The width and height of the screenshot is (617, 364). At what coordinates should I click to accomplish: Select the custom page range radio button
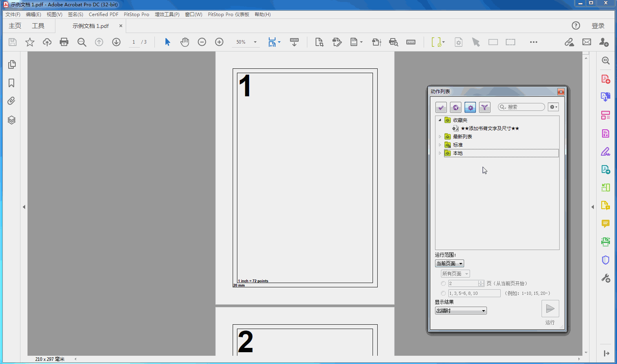[x=443, y=293]
